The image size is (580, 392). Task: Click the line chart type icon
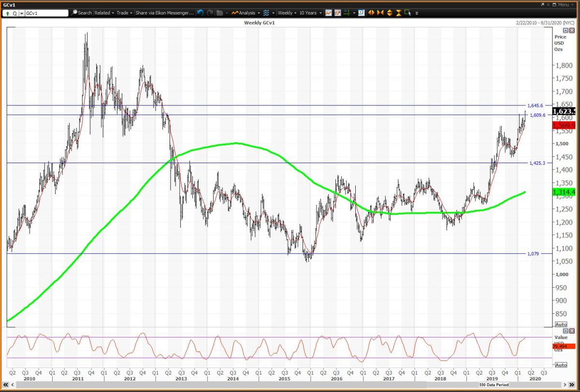click(x=329, y=13)
